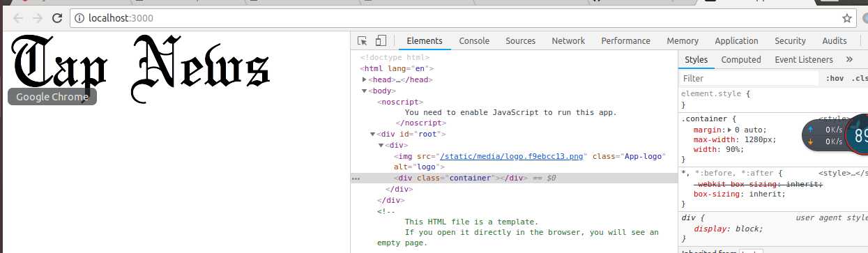Toggle the :hov element state panel
The height and width of the screenshot is (253, 868).
pos(835,78)
